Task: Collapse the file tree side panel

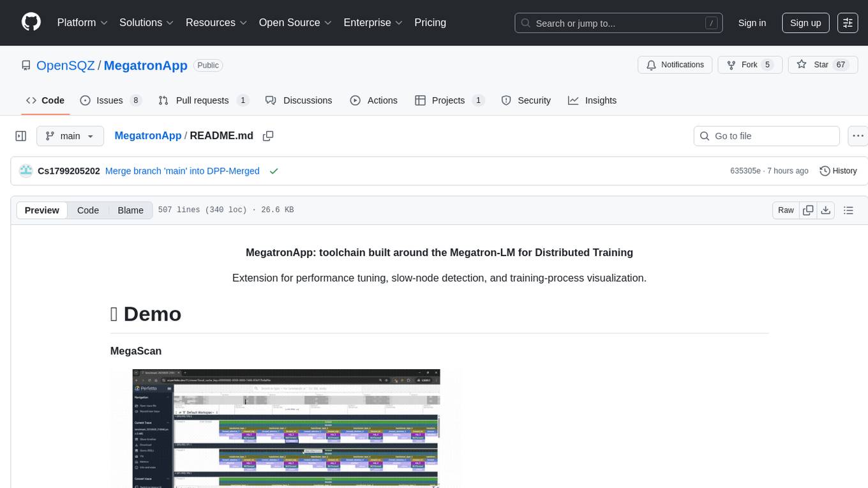Action: tap(21, 136)
